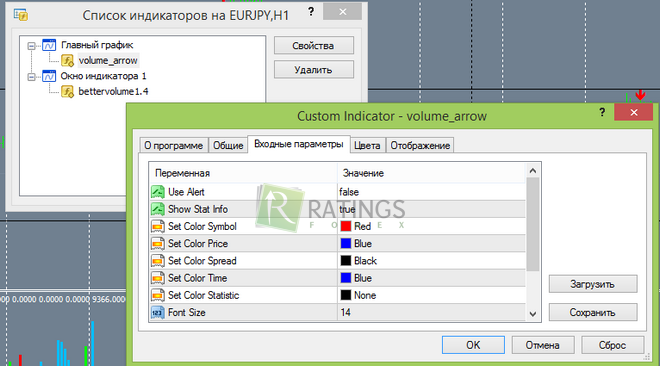Close the Custom Indicator dialog
Viewport: 660px width, 366px height.
(x=634, y=112)
